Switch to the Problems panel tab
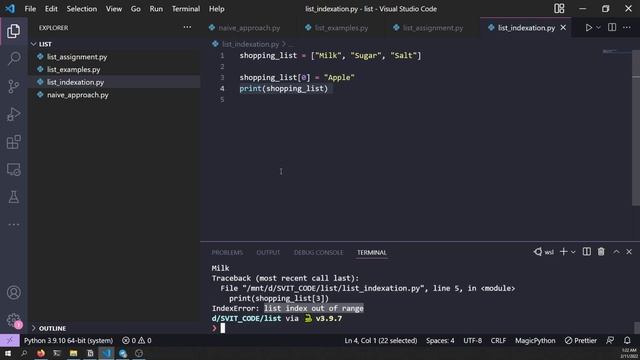Image resolution: width=640 pixels, height=360 pixels. [x=227, y=252]
